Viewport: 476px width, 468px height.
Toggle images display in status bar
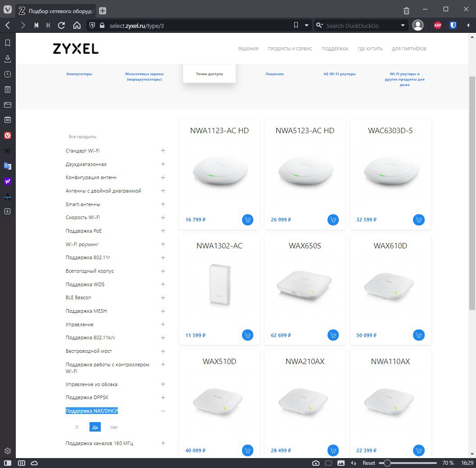pyautogui.click(x=341, y=463)
